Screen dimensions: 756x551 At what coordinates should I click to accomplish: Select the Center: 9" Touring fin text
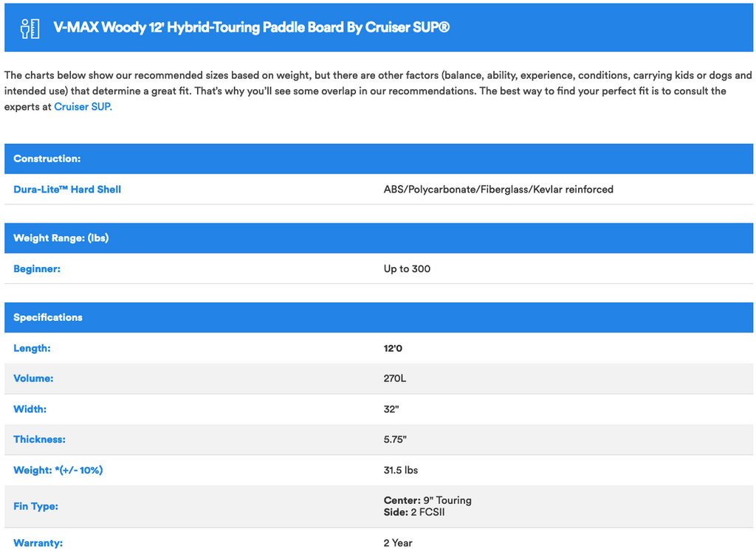click(x=427, y=500)
